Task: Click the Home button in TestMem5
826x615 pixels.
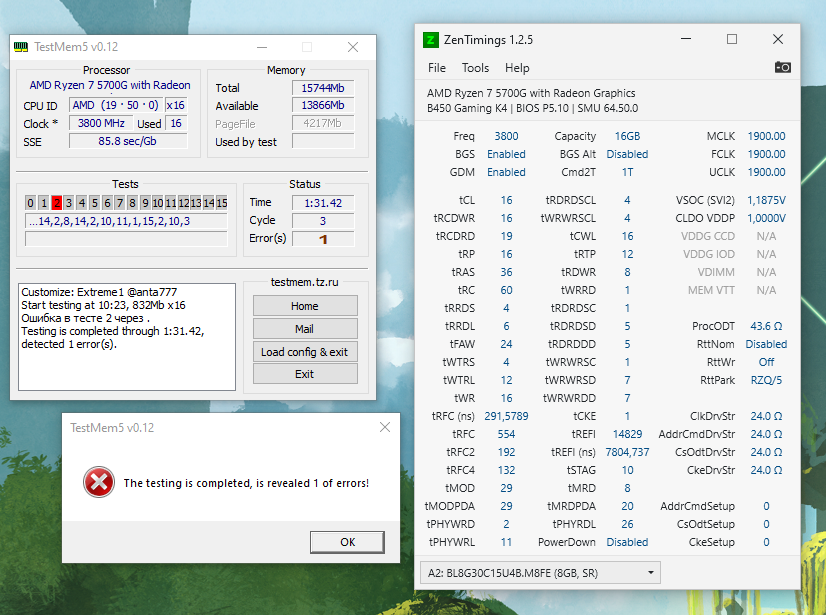Action: coord(305,306)
